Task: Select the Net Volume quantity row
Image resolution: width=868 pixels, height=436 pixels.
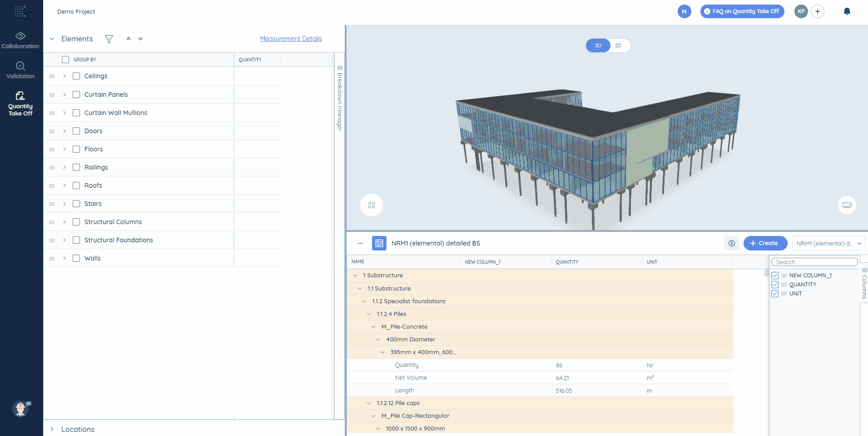Action: click(540, 378)
